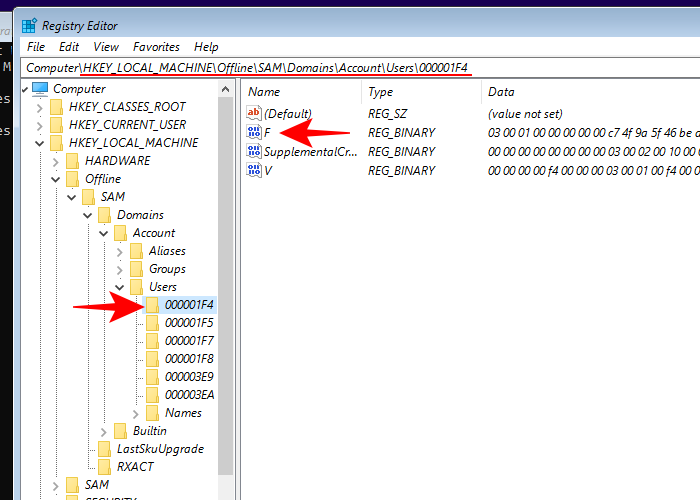
Task: Open the View menu
Action: point(106,47)
